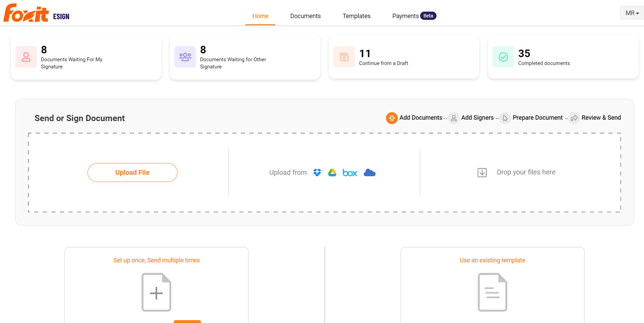Click the existing template document icon
Screen dimensions: 644x323
click(x=492, y=292)
